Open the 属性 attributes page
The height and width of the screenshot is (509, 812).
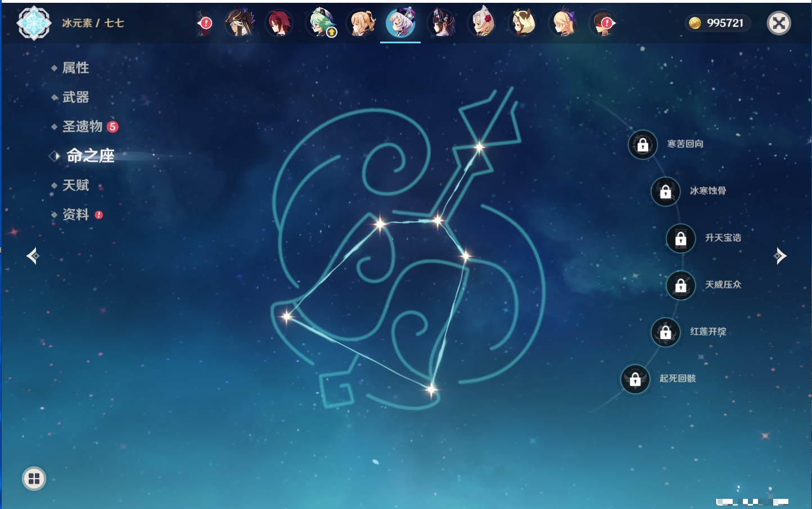(x=75, y=68)
